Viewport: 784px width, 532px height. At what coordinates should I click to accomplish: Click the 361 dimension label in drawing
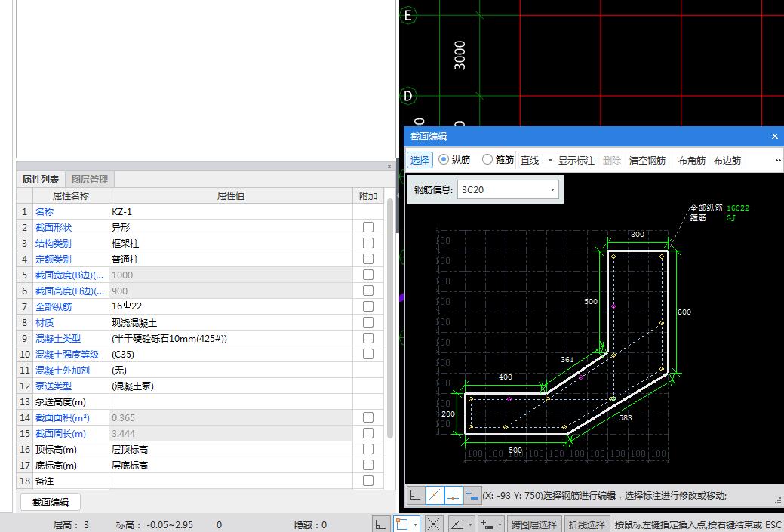567,359
